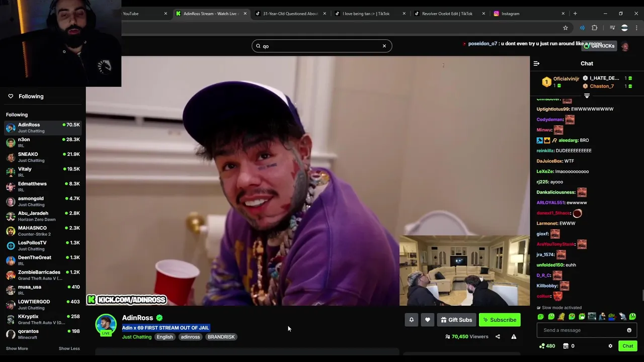Viewport: 644px width, 362px height.
Task: Collapse the list with Show Less
Action: click(x=69, y=348)
